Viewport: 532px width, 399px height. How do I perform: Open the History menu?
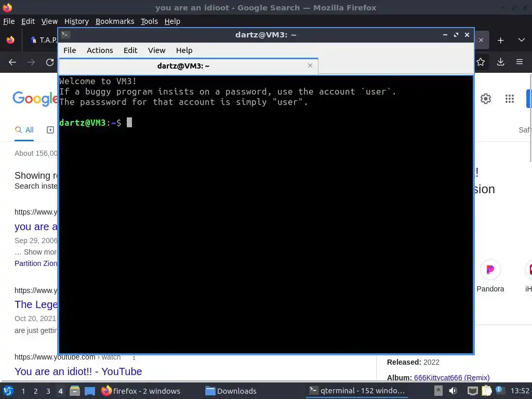tap(76, 21)
